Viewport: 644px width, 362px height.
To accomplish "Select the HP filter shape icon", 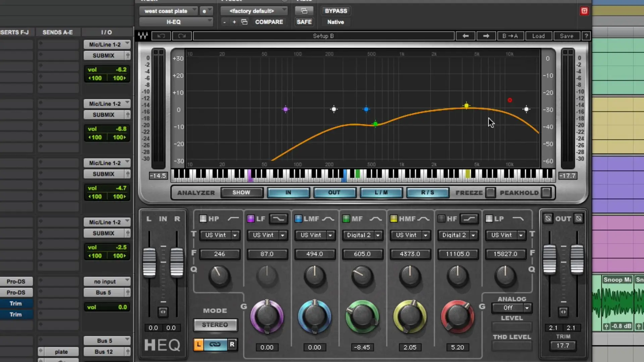I will pyautogui.click(x=233, y=219).
